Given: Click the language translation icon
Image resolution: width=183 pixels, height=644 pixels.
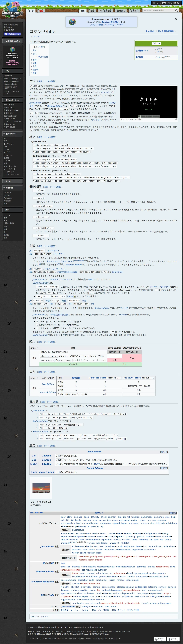Looking at the screenshot, I should pos(159,31).
